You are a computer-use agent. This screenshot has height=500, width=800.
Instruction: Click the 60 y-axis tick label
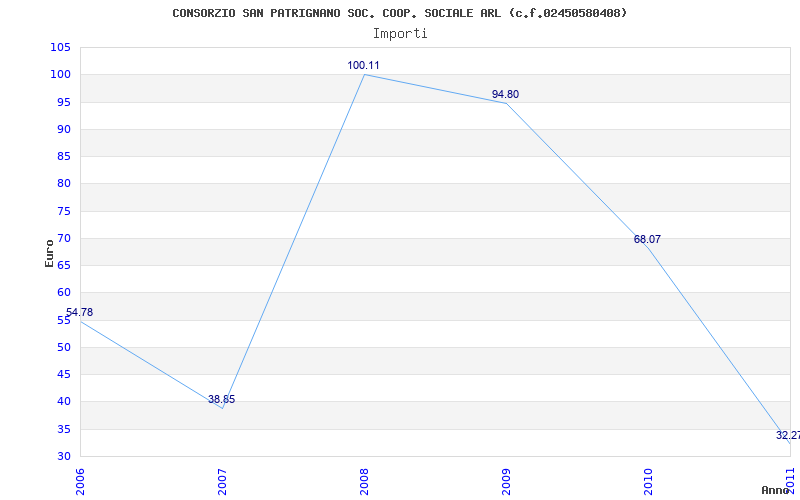coord(64,292)
